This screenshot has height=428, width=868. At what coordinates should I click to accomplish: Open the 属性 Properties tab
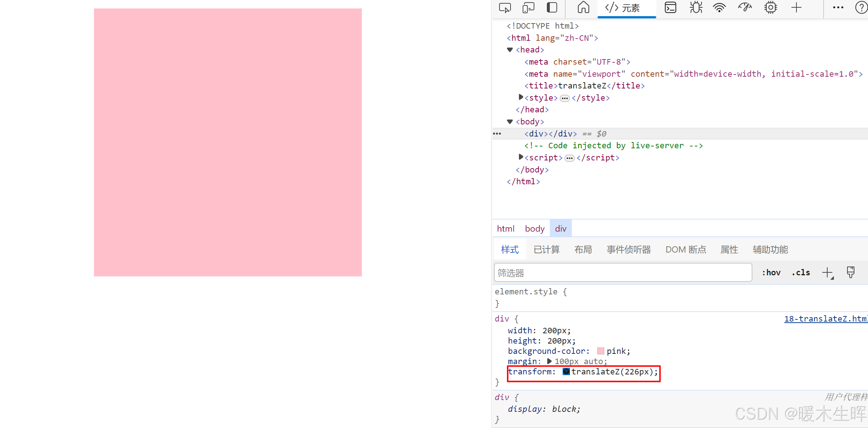pyautogui.click(x=729, y=250)
